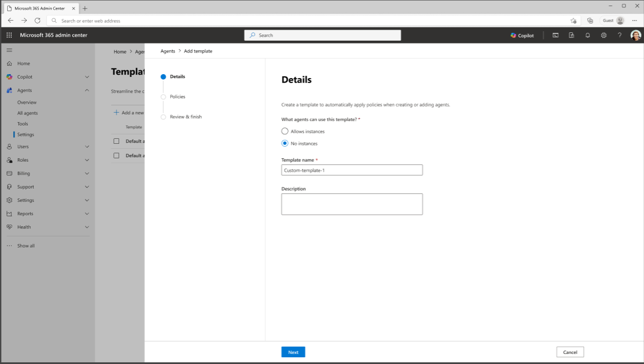
Task: Open the help question mark icon
Action: click(x=620, y=35)
